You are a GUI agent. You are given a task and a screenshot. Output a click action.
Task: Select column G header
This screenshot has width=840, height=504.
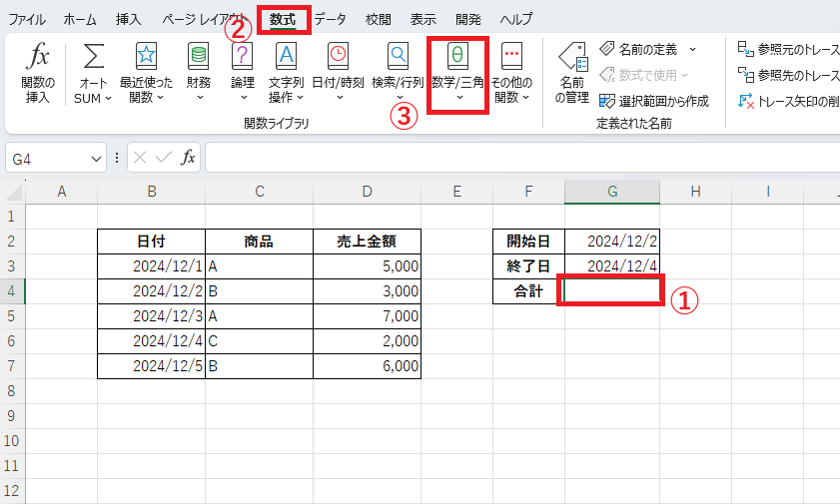612,192
